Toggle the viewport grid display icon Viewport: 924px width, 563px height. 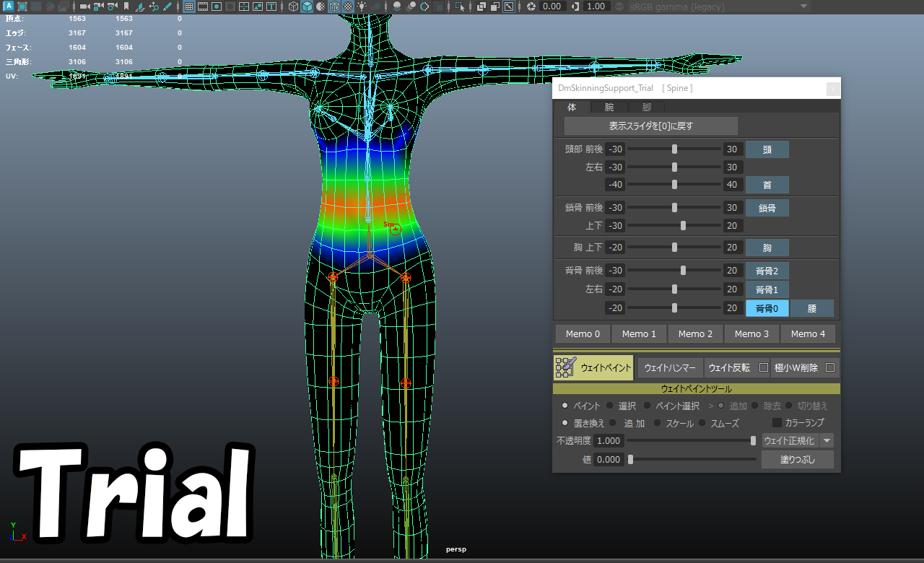[x=188, y=6]
